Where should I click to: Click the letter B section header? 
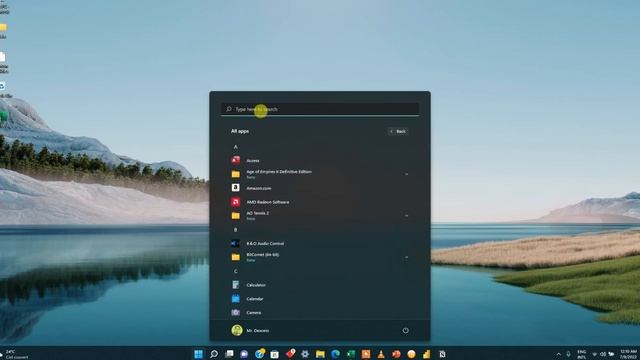(236, 230)
